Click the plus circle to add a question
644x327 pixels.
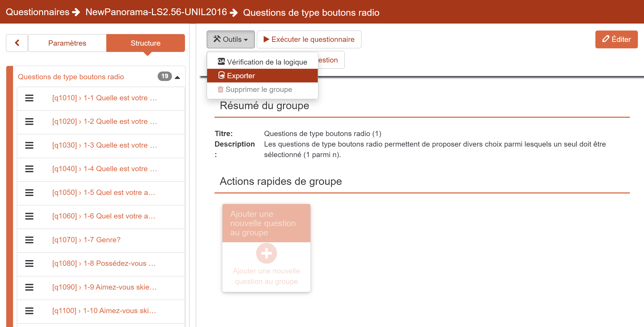[x=266, y=253]
